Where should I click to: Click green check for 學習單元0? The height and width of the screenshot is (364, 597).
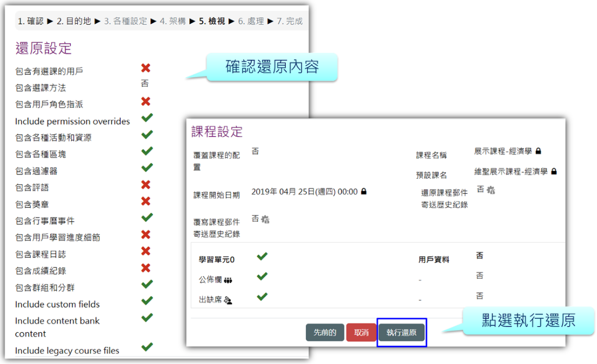pos(262,257)
